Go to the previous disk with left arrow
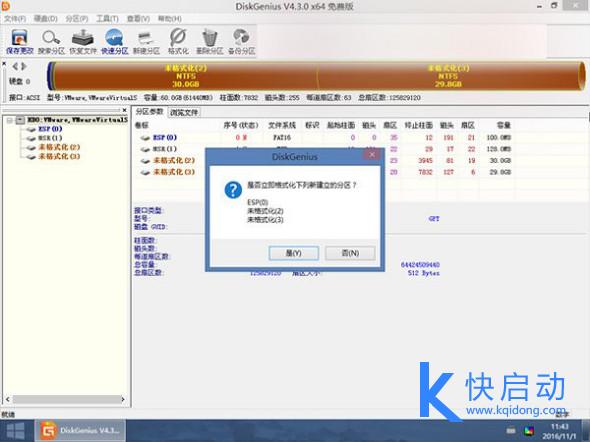The width and height of the screenshot is (590, 442). (x=15, y=67)
